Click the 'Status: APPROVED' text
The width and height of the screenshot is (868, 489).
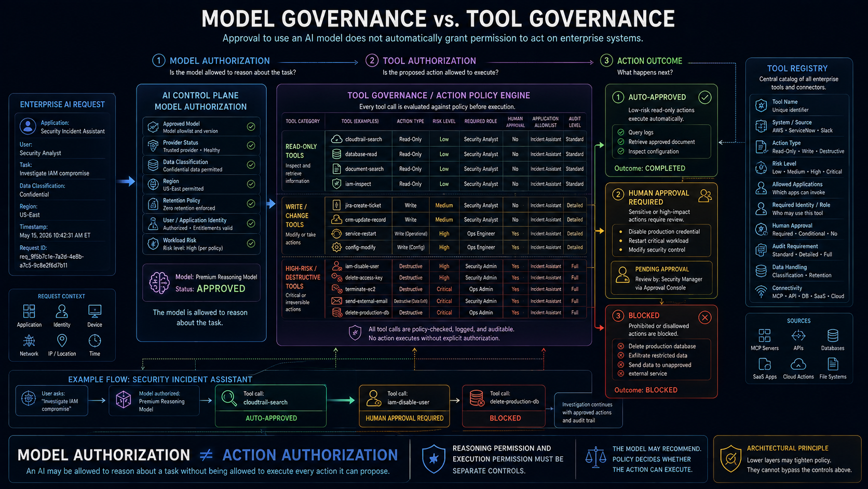[210, 289]
